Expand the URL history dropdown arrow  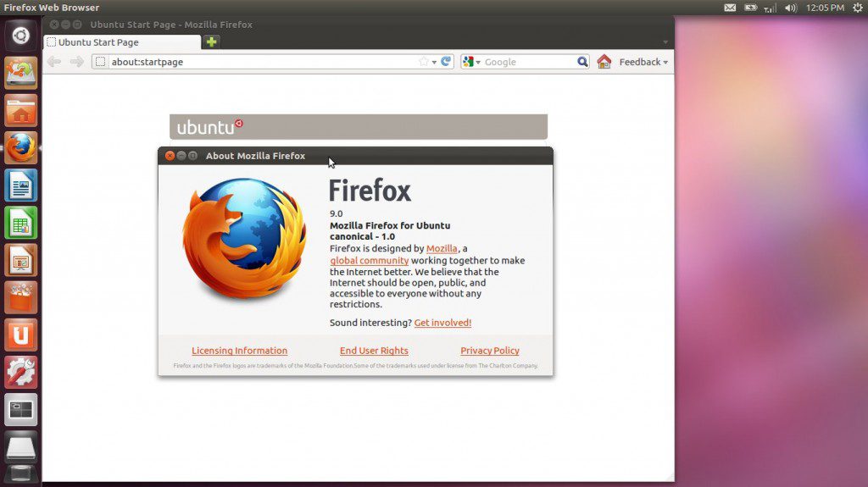point(434,62)
